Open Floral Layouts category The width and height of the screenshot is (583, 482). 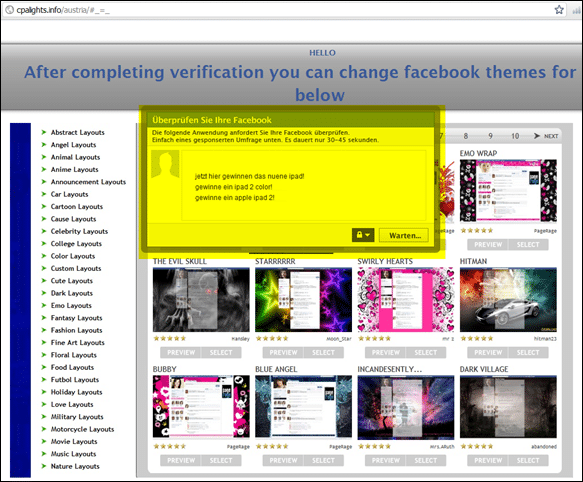[x=73, y=355]
